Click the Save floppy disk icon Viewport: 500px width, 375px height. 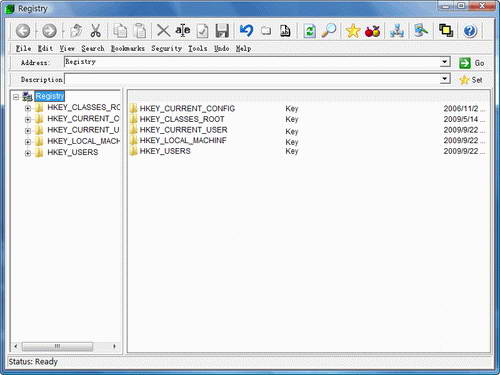click(x=222, y=31)
